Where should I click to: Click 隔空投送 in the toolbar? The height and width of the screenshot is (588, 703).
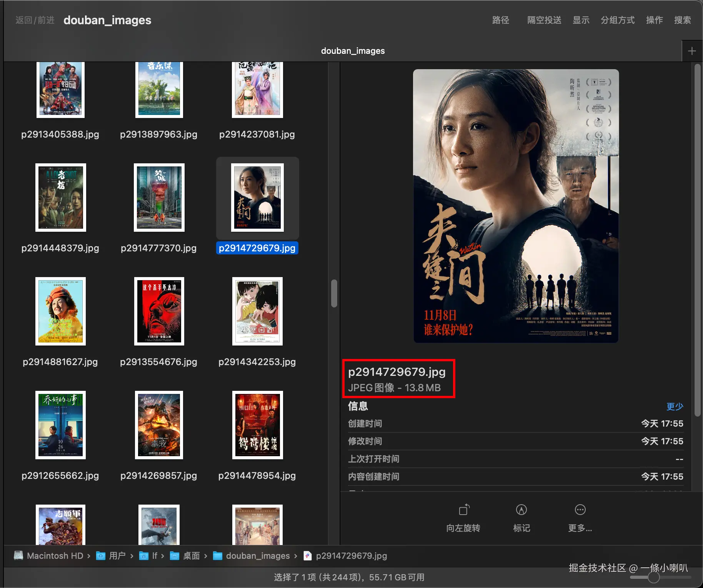[544, 20]
